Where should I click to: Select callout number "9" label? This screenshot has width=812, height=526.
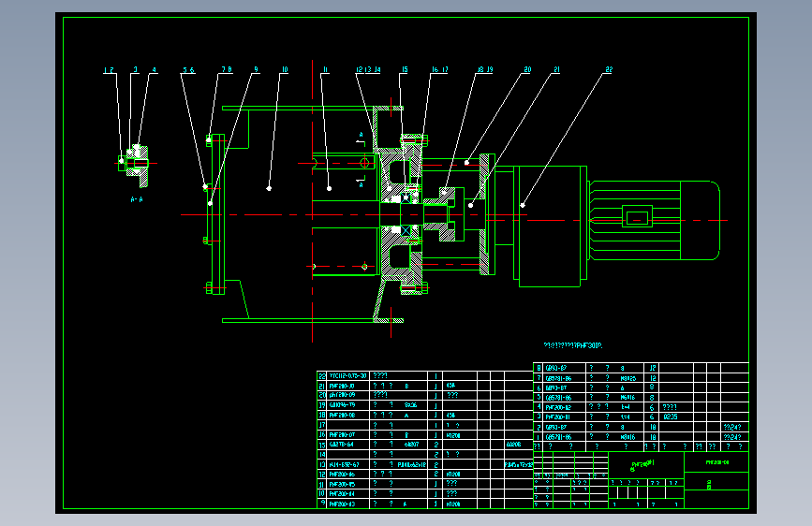256,69
